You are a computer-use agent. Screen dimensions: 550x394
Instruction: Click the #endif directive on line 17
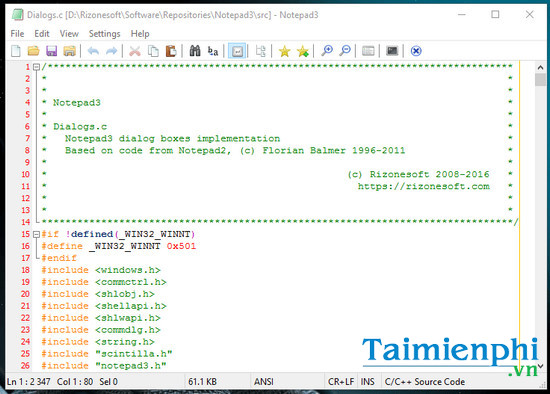point(59,258)
